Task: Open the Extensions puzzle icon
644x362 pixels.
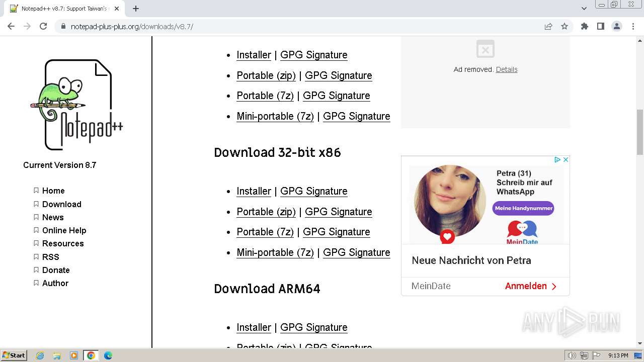Action: pos(584,26)
